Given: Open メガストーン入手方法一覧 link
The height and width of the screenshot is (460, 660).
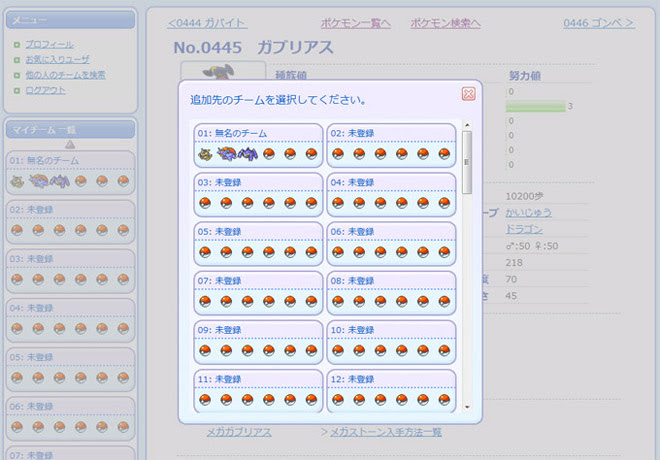Looking at the screenshot, I should [386, 432].
